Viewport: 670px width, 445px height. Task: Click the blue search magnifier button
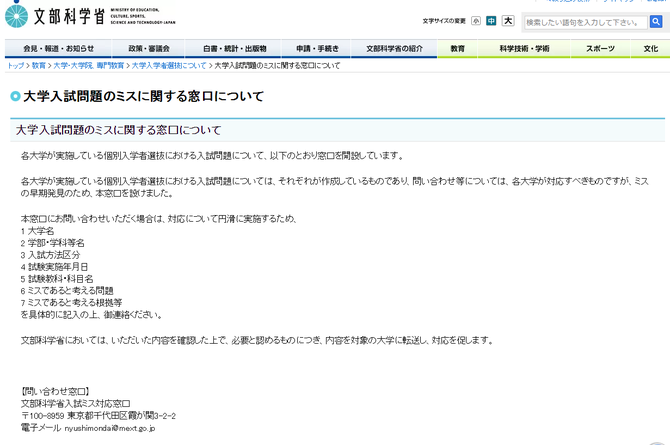[x=656, y=21]
